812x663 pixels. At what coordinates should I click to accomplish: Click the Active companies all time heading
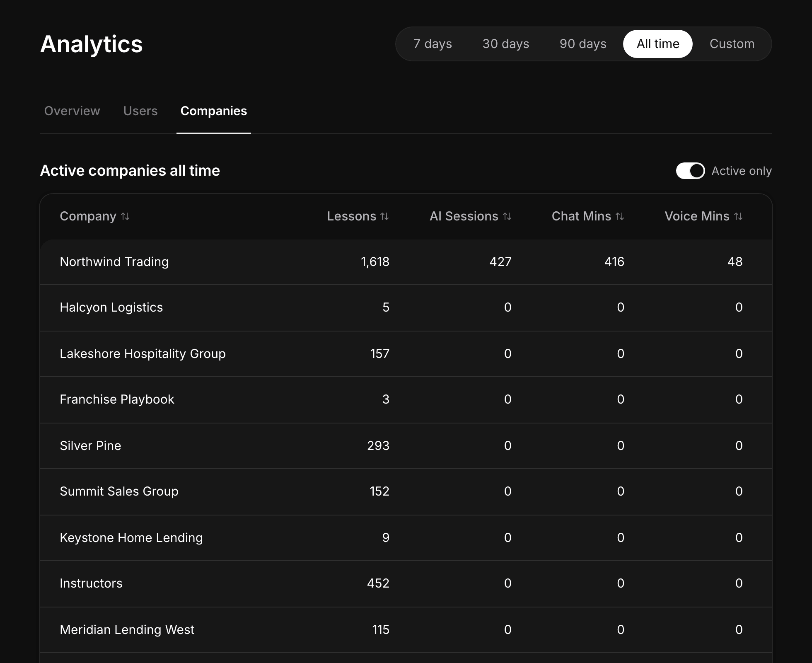(130, 171)
